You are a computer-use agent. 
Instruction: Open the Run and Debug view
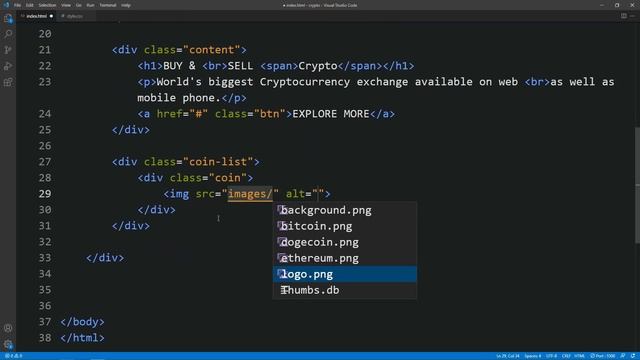click(8, 66)
